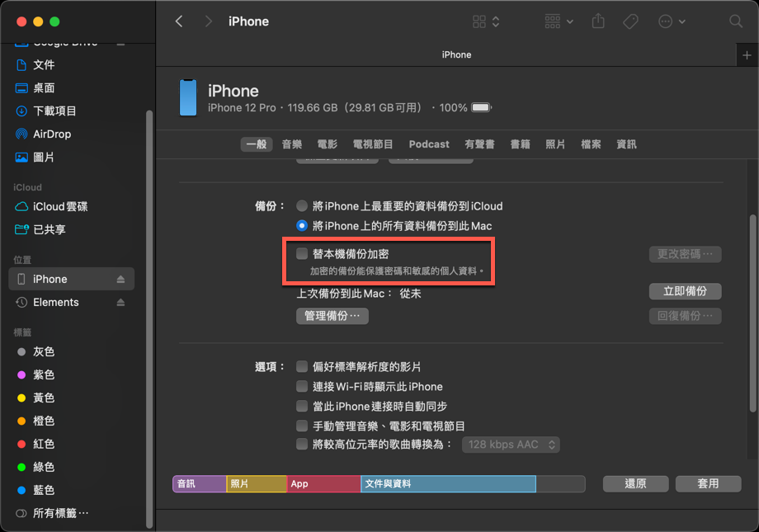Switch to the 電視節目 tab
Image resolution: width=759 pixels, height=532 pixels.
373,144
